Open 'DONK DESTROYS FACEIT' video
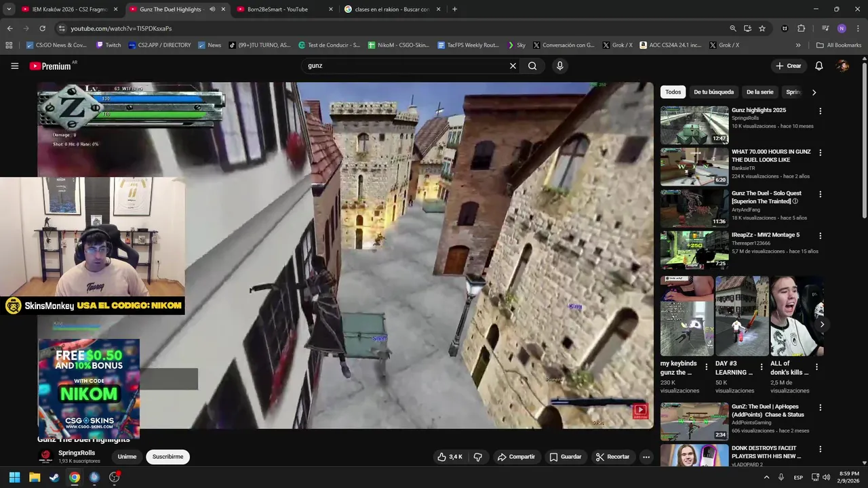This screenshot has width=868, height=488. coord(694,455)
